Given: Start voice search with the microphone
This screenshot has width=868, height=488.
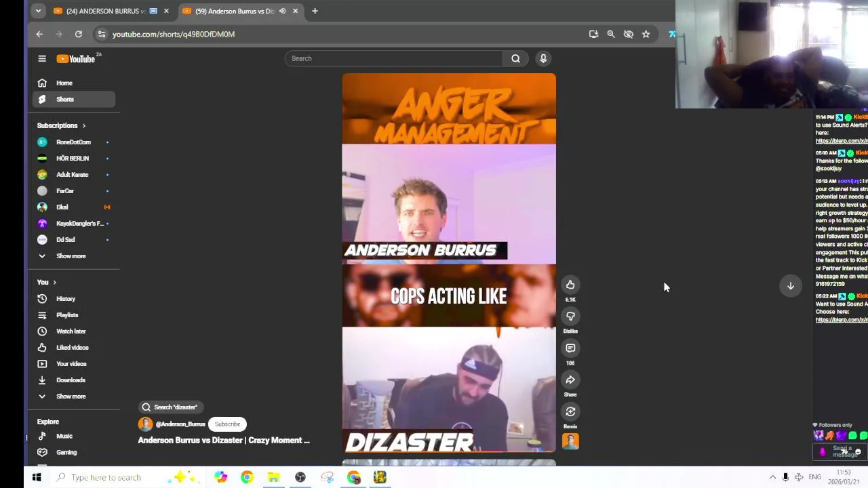Looking at the screenshot, I should tap(543, 58).
